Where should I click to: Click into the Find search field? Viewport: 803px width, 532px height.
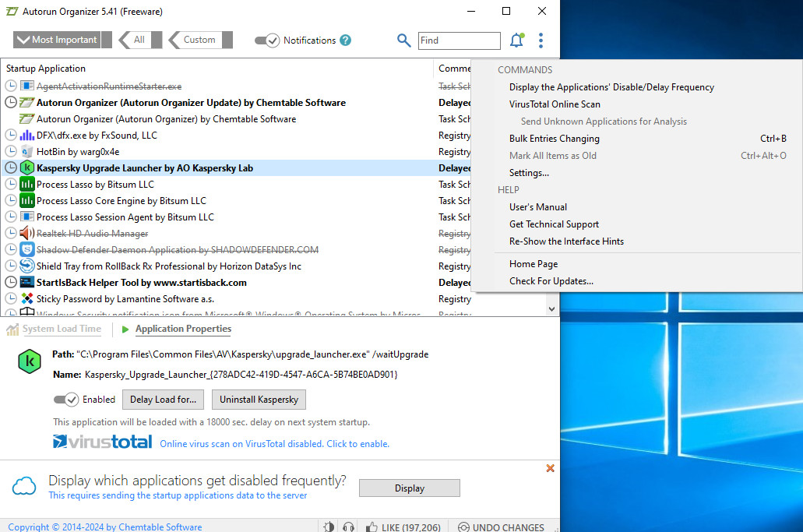click(459, 41)
